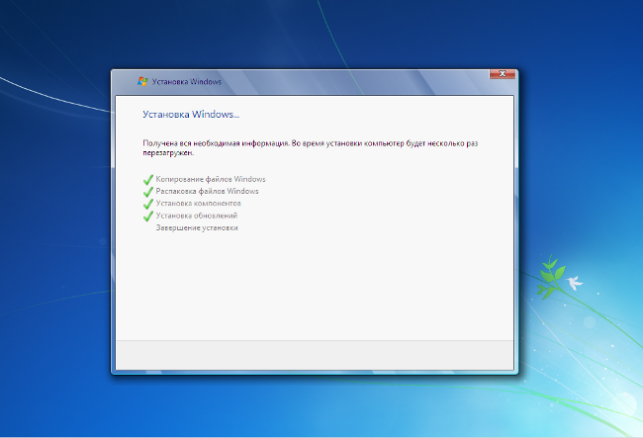This screenshot has width=643, height=438.
Task: Click the paragraph starting Получена вся необходимая информация
Action: (310, 148)
